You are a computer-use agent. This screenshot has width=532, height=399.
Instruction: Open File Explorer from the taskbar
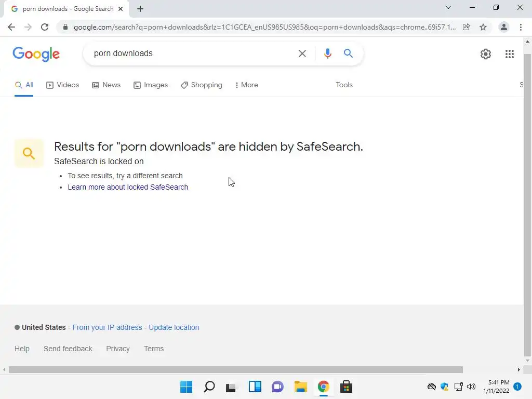[x=301, y=387]
